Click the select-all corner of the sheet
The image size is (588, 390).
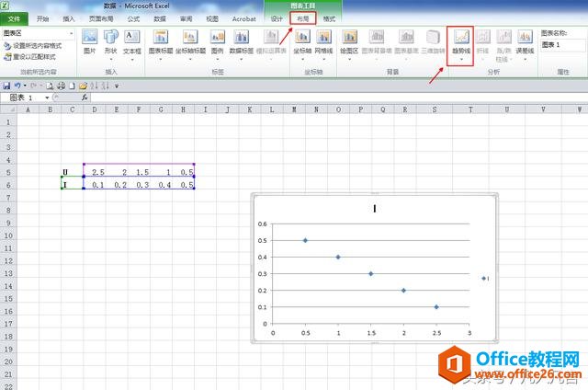[x=8, y=109]
